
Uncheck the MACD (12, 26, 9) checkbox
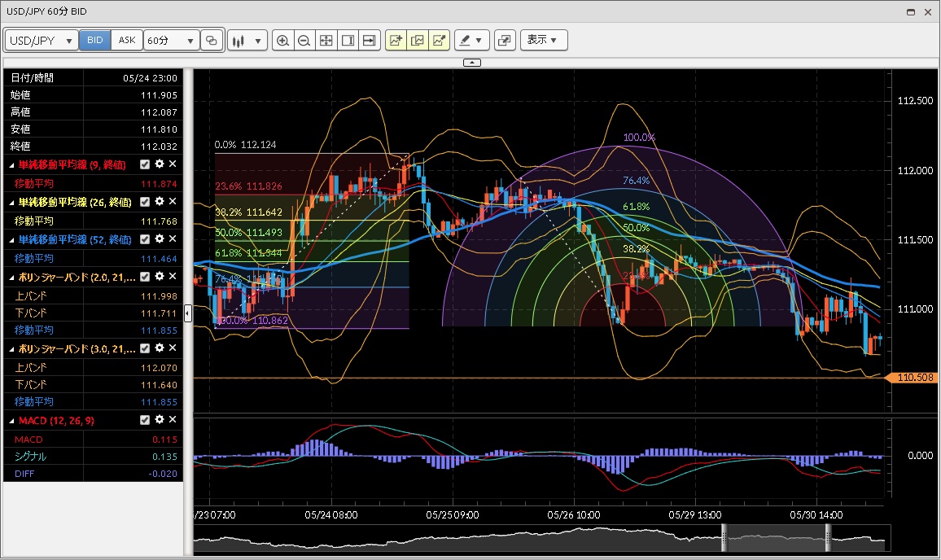click(x=145, y=420)
